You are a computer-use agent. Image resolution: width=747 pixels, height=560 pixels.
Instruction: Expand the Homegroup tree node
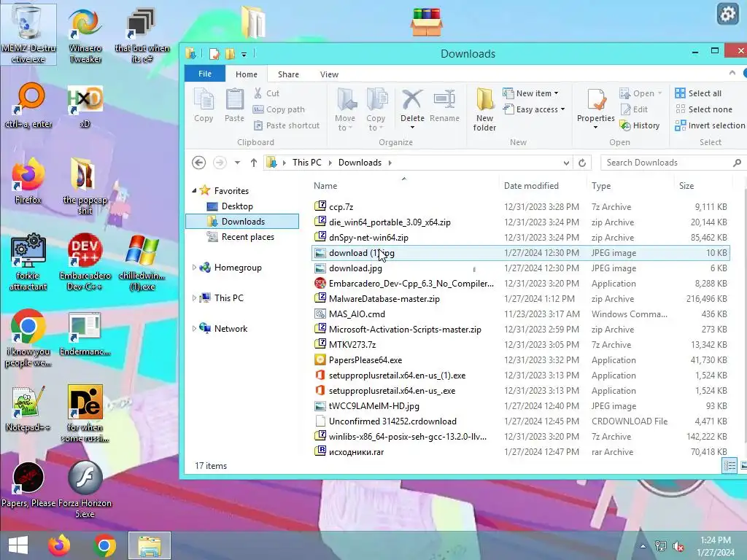pos(194,268)
